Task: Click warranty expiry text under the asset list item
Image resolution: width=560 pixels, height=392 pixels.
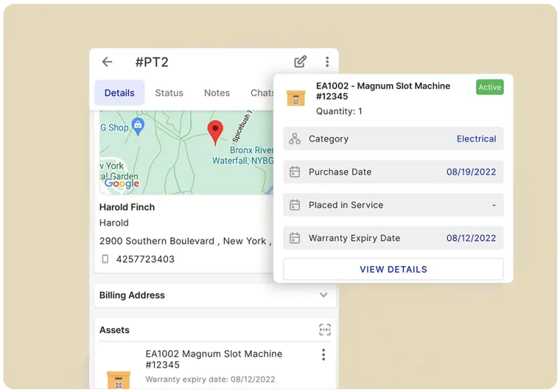Action: (x=211, y=379)
